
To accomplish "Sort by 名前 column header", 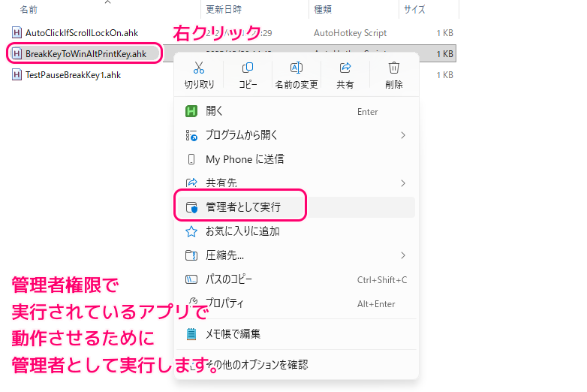I will click(x=29, y=9).
